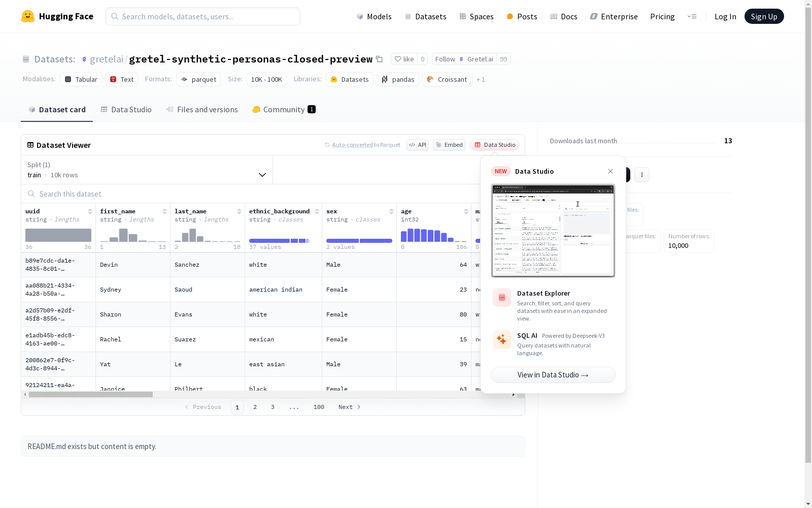Jump to page 100 of the dataset
Image resolution: width=812 pixels, height=508 pixels.
click(319, 407)
